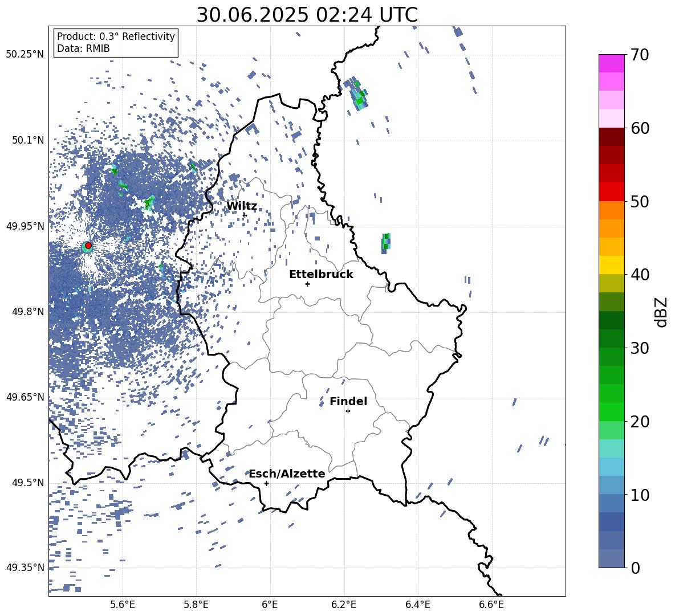Viewport: 675px width, 616px height.
Task: Click the 49.65°N latitude label
Action: point(25,397)
